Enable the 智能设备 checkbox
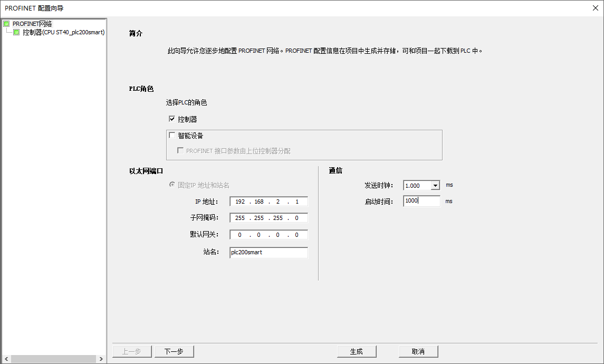Image resolution: width=604 pixels, height=364 pixels. (x=172, y=135)
